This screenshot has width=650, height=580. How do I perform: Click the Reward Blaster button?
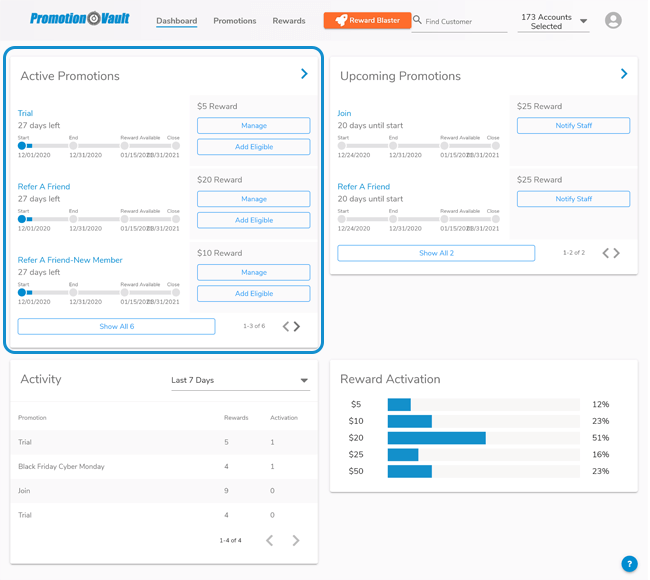367,20
